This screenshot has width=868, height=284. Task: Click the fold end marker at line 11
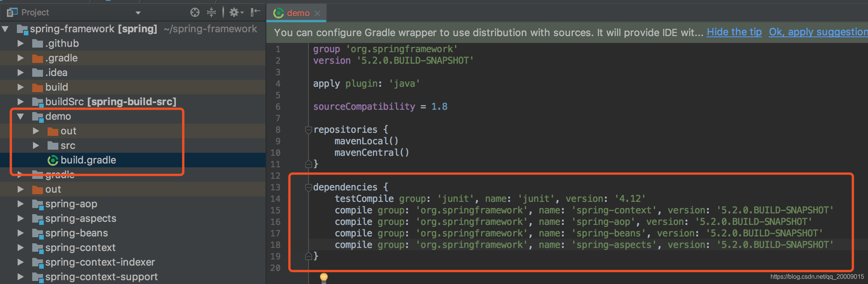coord(308,164)
